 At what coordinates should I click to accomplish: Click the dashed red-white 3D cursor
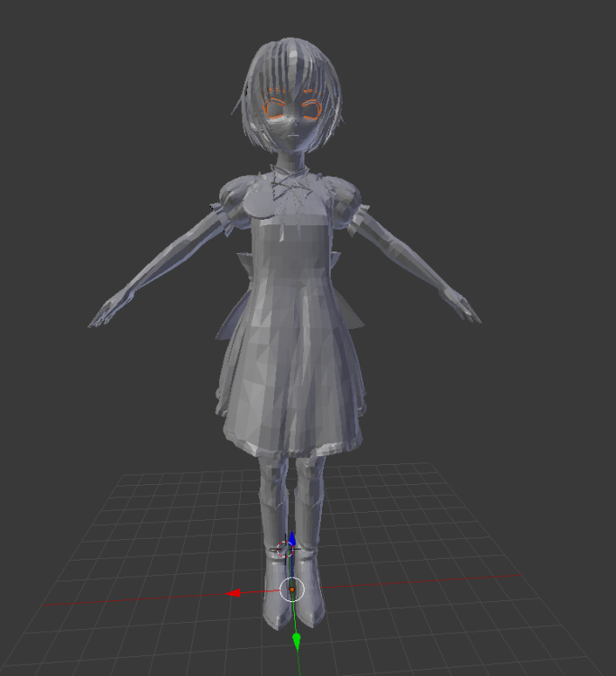pos(285,549)
